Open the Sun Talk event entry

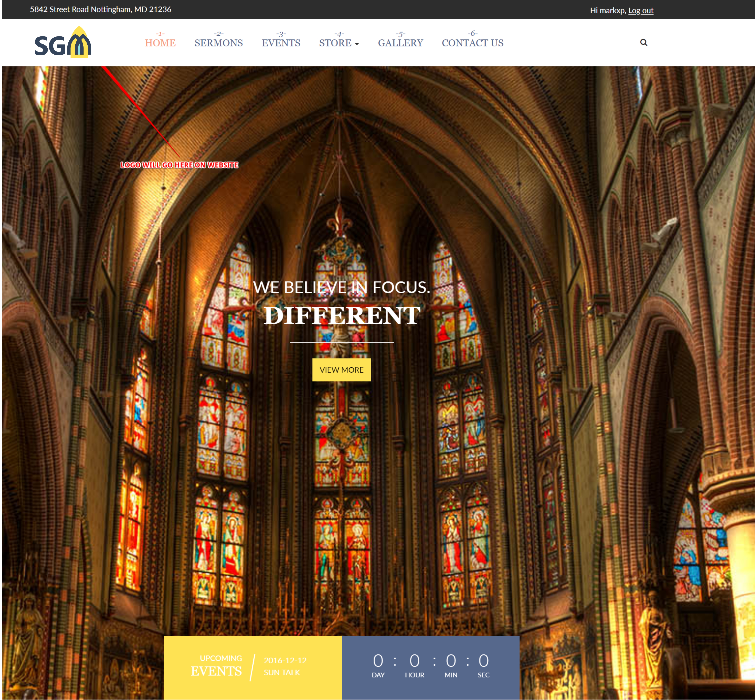click(282, 672)
